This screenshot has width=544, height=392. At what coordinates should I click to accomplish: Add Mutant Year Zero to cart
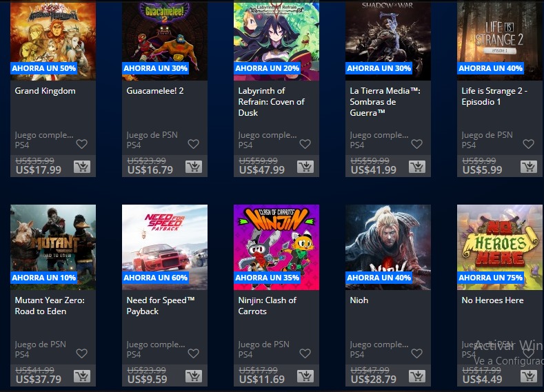(82, 376)
